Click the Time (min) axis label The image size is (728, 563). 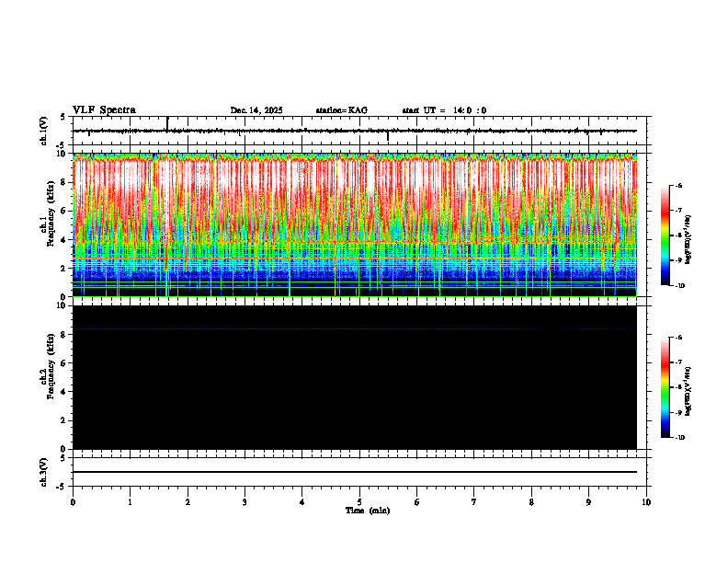click(368, 511)
